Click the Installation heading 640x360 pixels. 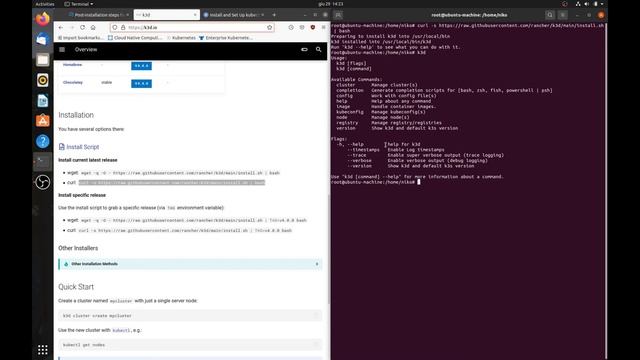click(76, 115)
